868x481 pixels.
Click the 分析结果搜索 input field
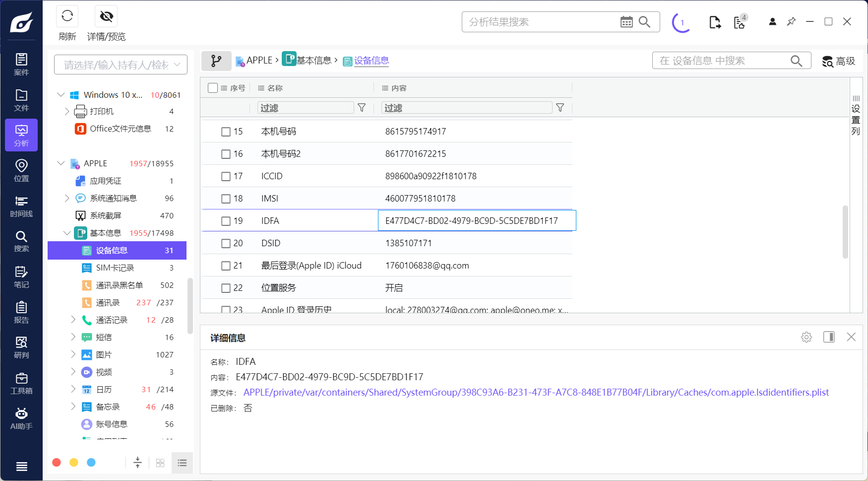pos(541,22)
